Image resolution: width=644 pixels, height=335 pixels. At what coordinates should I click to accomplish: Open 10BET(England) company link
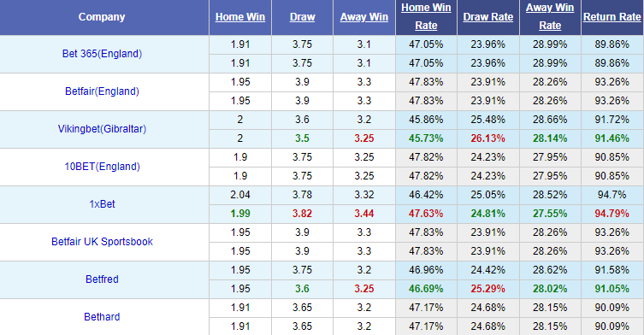102,167
